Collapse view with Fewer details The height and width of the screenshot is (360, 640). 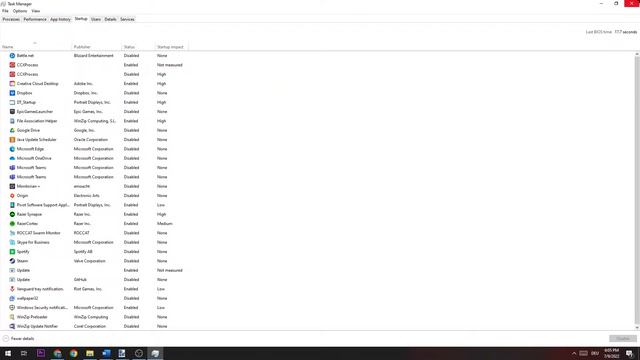click(x=19, y=339)
